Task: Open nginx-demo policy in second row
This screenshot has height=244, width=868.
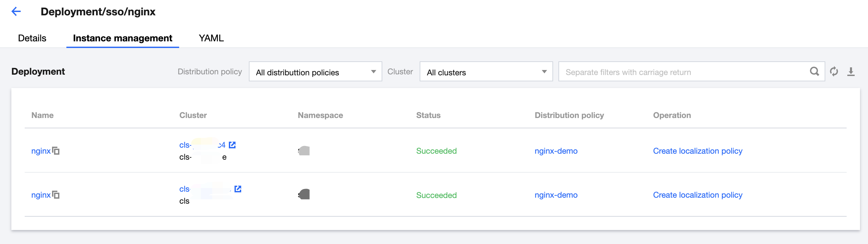Action: 556,195
